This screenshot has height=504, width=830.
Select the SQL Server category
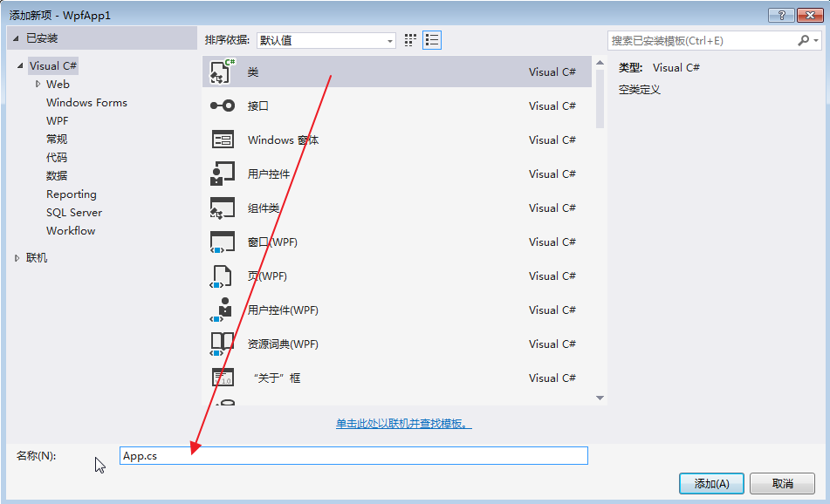74,213
